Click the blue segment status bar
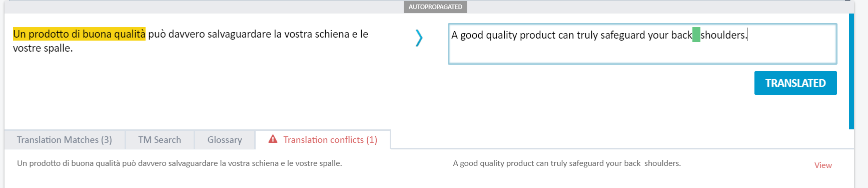The height and width of the screenshot is (188, 868). (851, 71)
